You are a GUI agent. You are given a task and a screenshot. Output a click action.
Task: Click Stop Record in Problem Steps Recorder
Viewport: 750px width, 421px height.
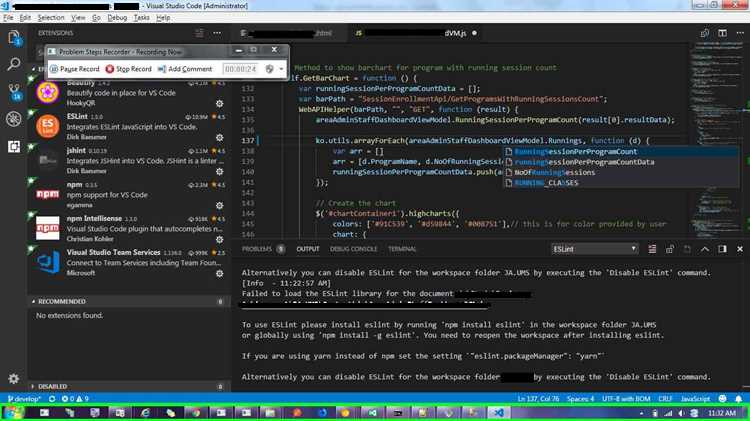[x=129, y=69]
